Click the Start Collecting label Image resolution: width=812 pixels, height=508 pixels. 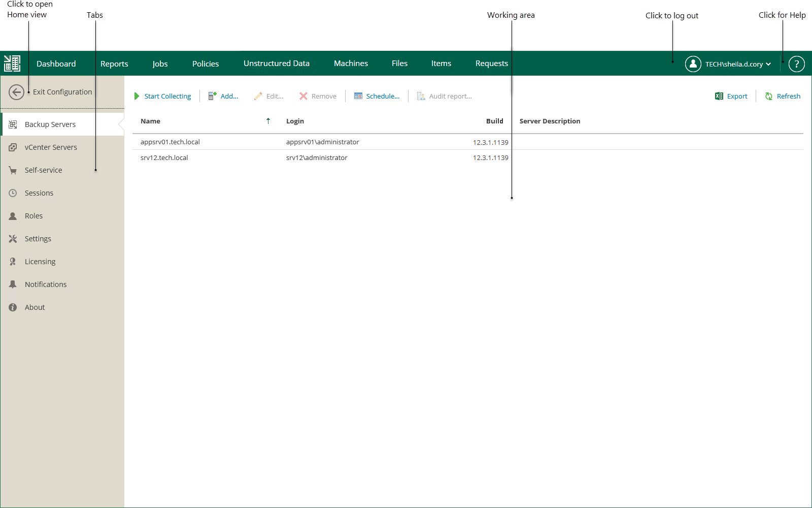168,96
